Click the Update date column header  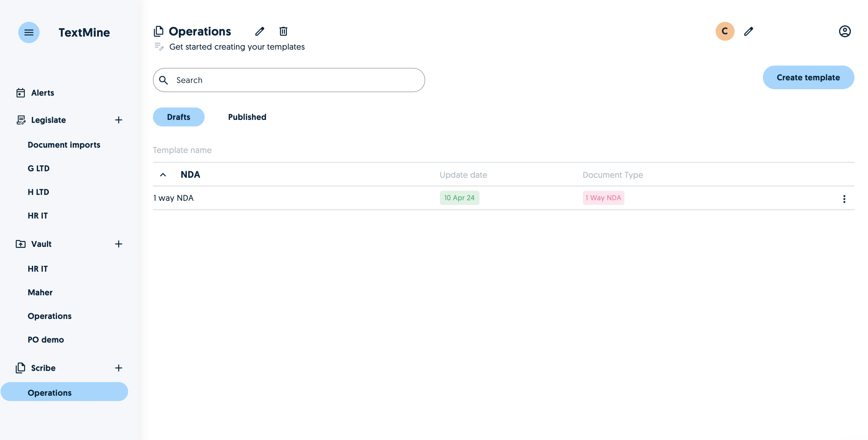click(463, 175)
